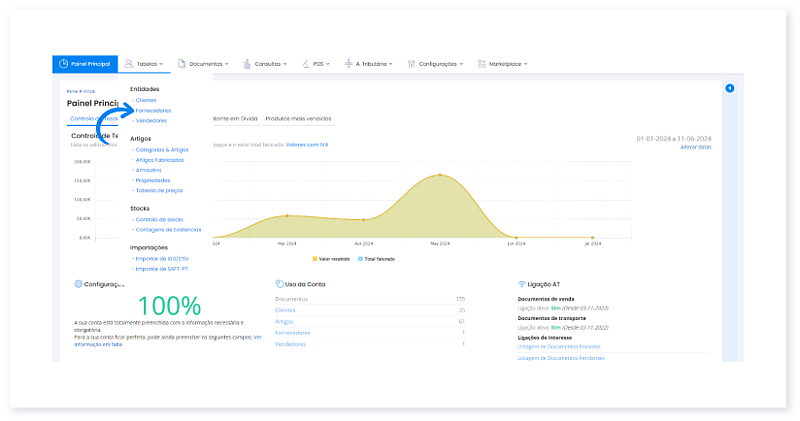Open Listagem de Documentos Enviados link
The width and height of the screenshot is (800, 421).
click(x=561, y=346)
